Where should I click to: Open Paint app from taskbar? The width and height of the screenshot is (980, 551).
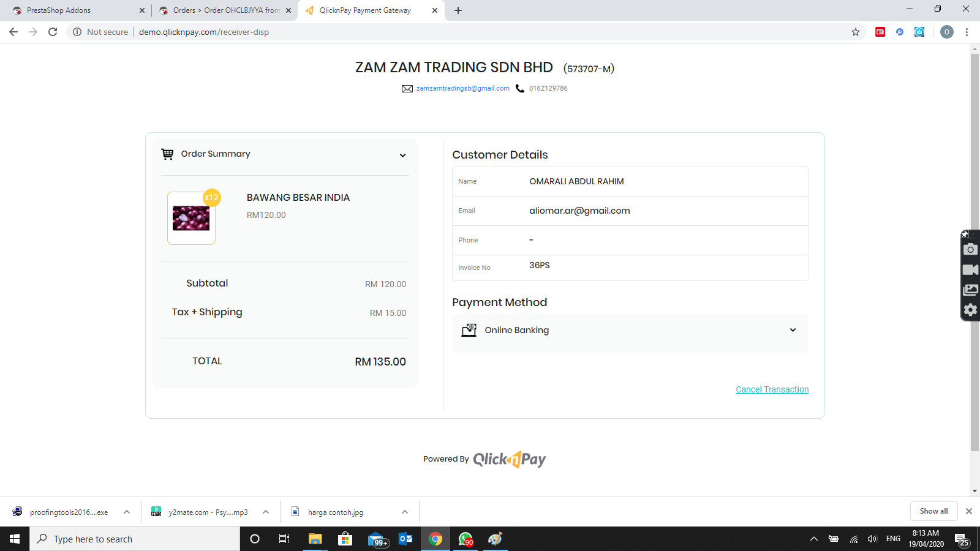(496, 539)
